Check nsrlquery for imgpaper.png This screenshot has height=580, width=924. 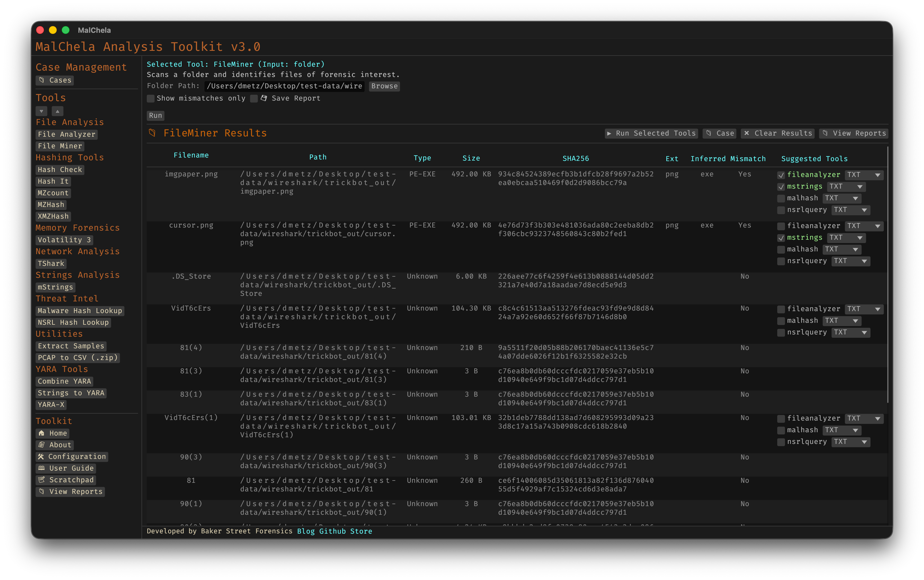tap(781, 210)
